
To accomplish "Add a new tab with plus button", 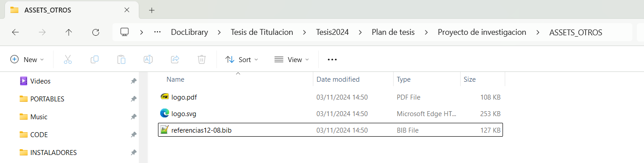I will (152, 10).
